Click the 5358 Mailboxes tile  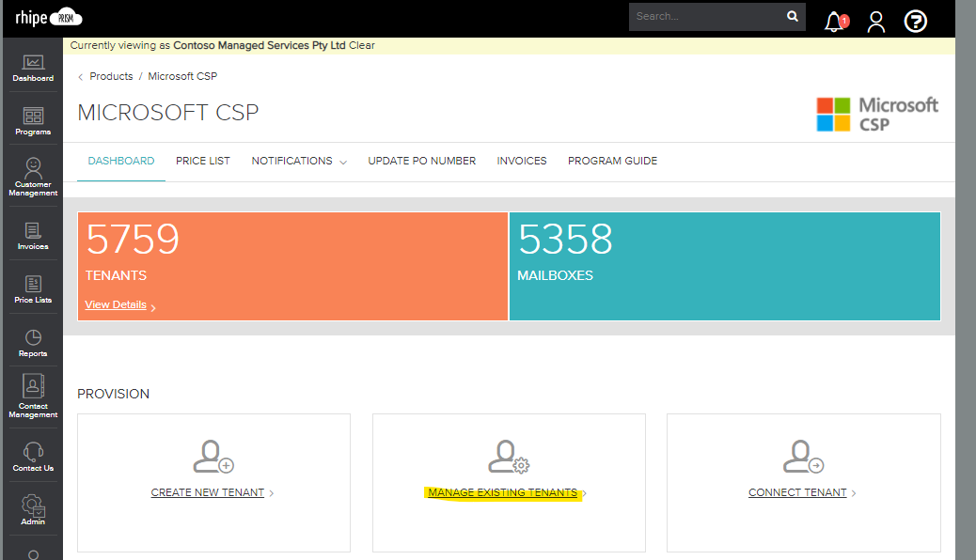click(x=725, y=266)
